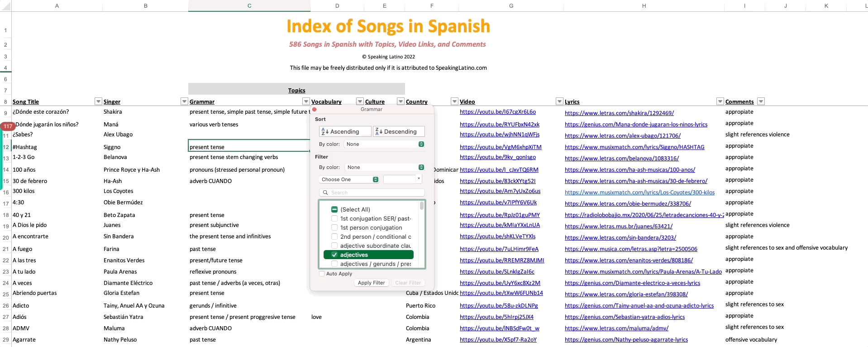
Task: Click song title 'Abriendo puertas'
Action: click(35, 293)
